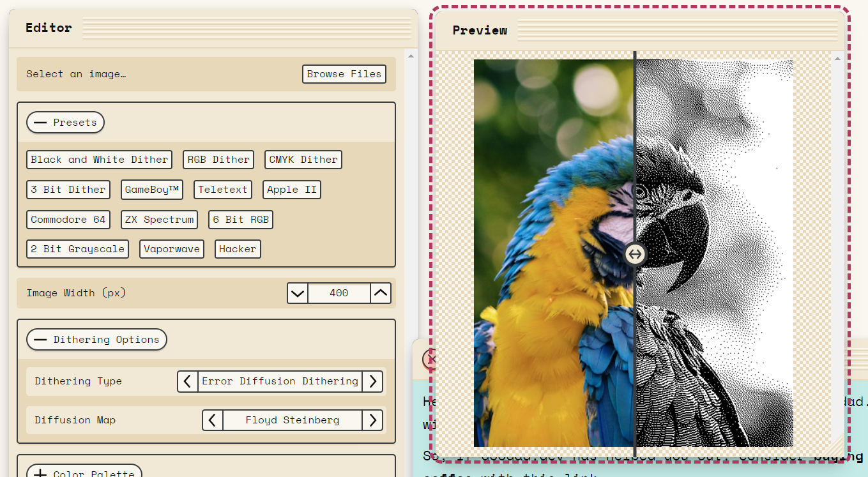Screen dimensions: 868x477
Task: Apply ZX Spectrum preset
Action: [x=159, y=220]
